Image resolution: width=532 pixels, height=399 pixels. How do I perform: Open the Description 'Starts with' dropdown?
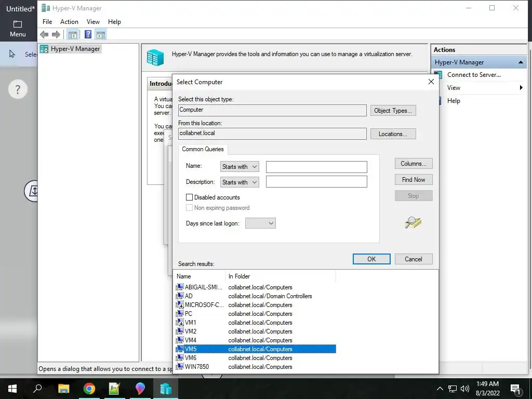coord(240,182)
